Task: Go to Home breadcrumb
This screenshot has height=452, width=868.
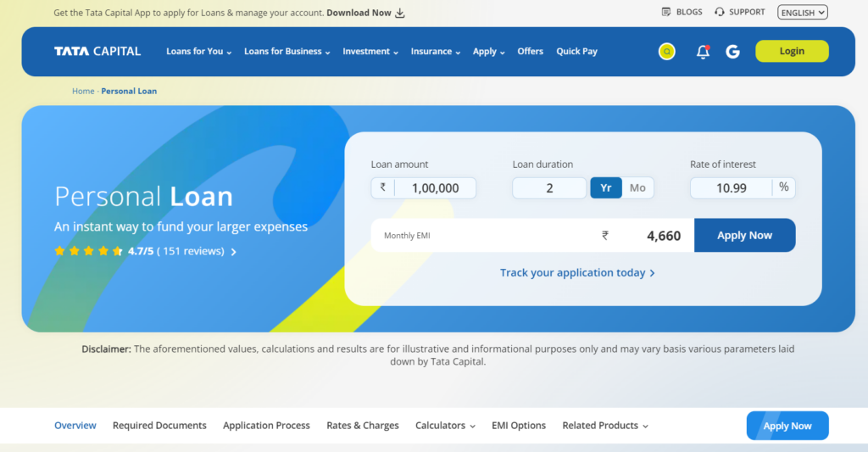Action: tap(83, 92)
